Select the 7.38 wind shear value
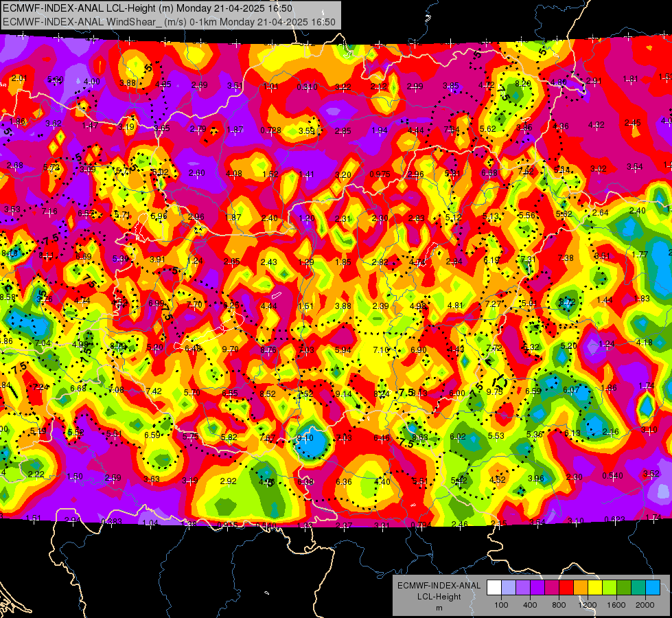 [x=566, y=257]
